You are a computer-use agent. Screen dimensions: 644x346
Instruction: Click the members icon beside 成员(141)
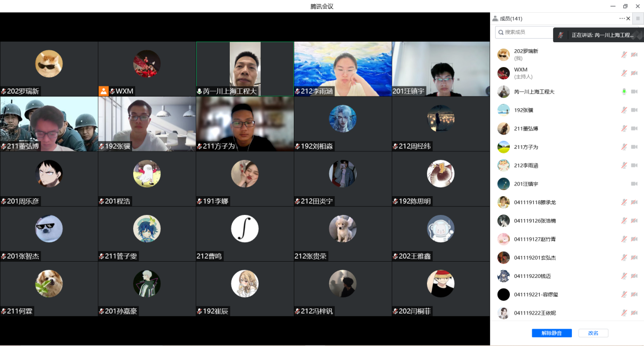pos(495,18)
